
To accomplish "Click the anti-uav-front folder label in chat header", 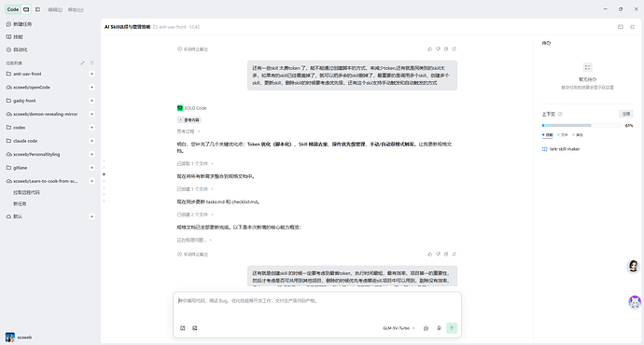I will coord(171,27).
